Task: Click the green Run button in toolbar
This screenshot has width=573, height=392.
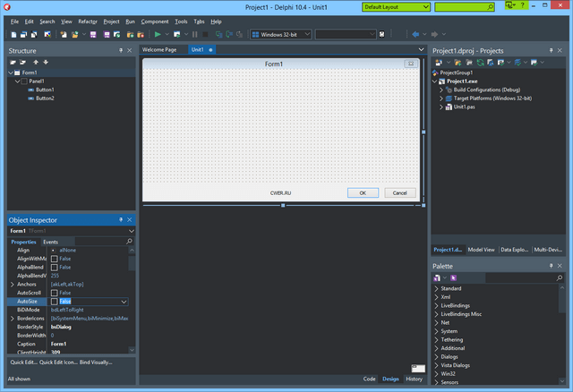Action: click(x=158, y=34)
